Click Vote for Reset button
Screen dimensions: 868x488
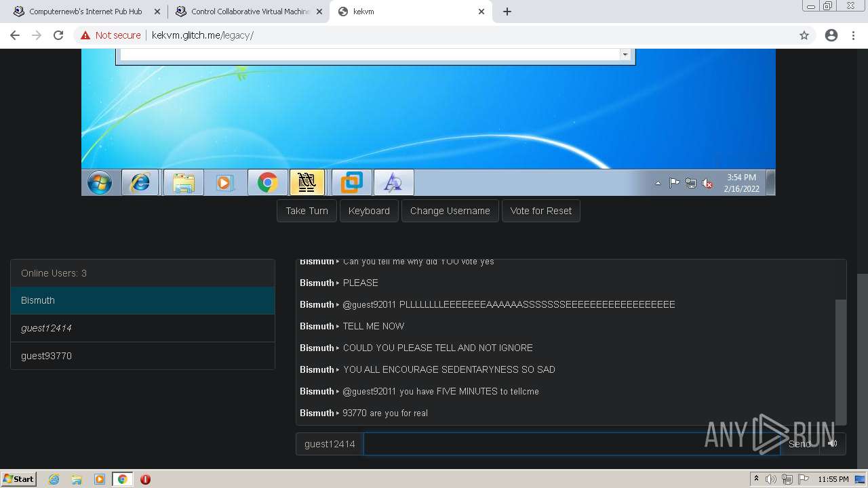541,211
